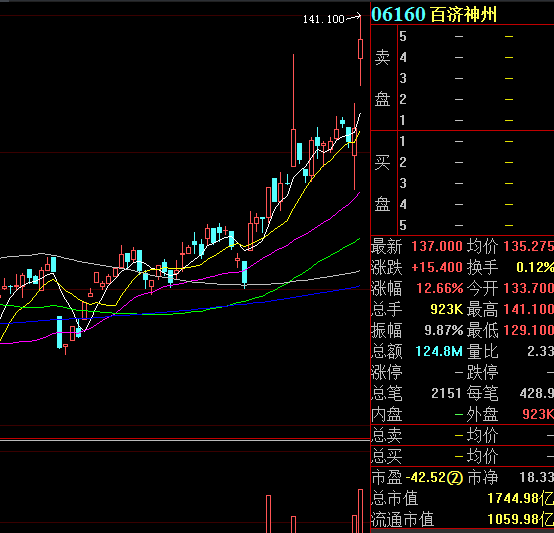Click the 总笔 count 2151
The width and height of the screenshot is (554, 533).
[446, 393]
